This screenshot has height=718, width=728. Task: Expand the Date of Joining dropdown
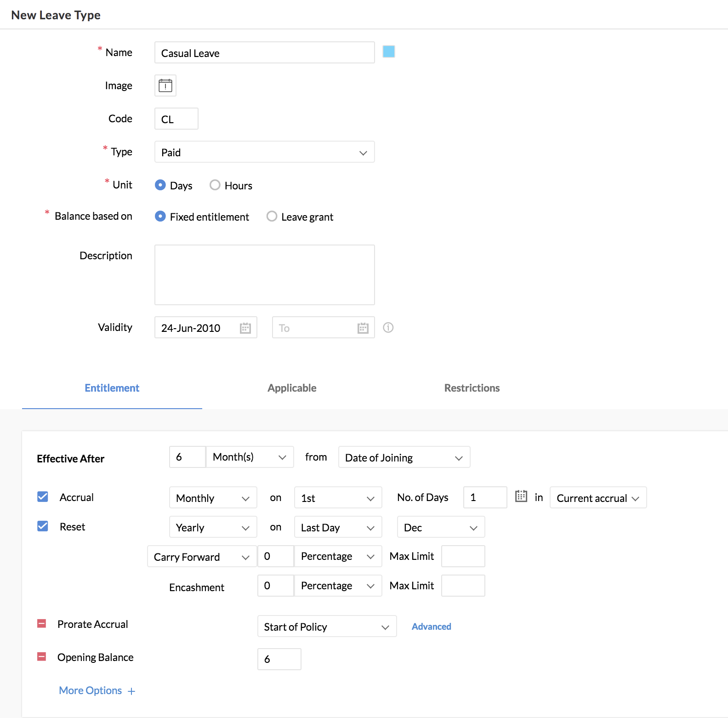tap(404, 457)
